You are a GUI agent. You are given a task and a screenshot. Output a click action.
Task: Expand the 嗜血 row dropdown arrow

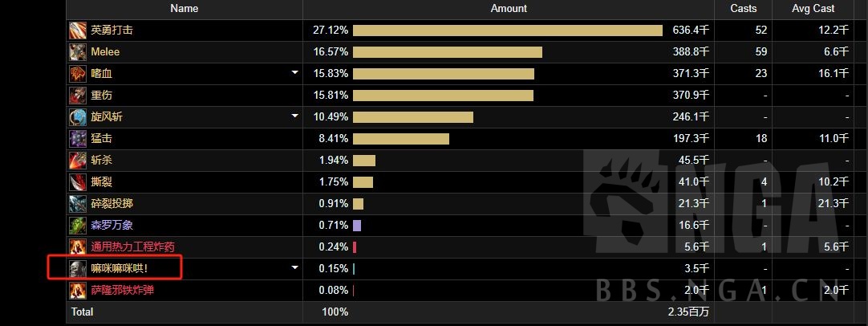coord(294,73)
